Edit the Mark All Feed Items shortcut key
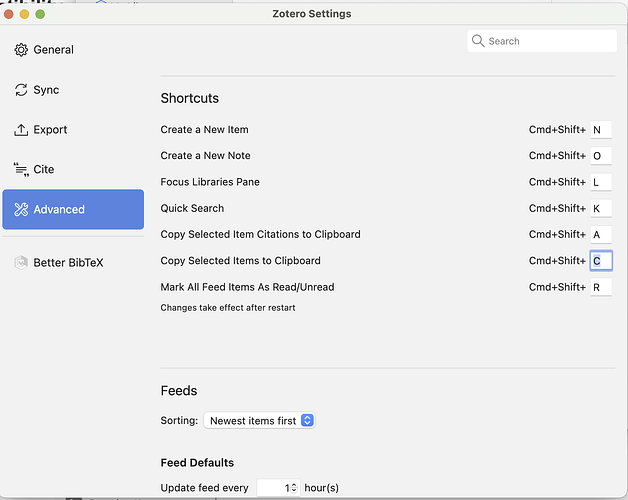The image size is (628, 500). coord(601,287)
